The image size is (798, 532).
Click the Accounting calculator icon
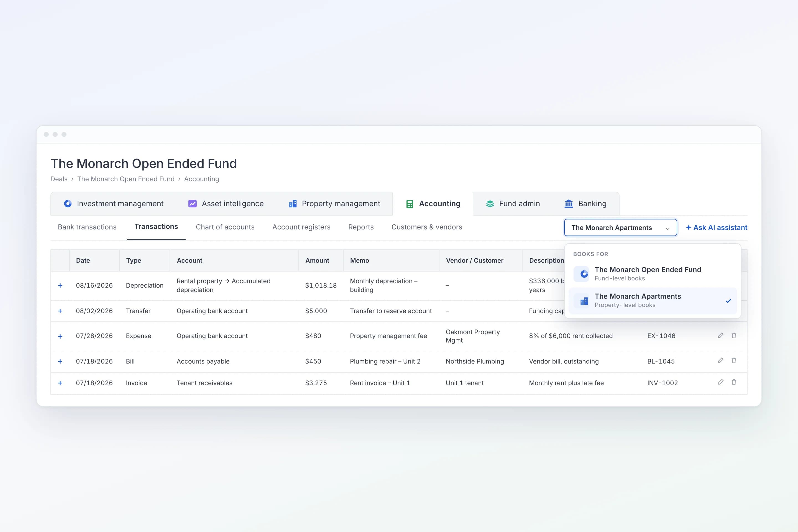(x=410, y=204)
